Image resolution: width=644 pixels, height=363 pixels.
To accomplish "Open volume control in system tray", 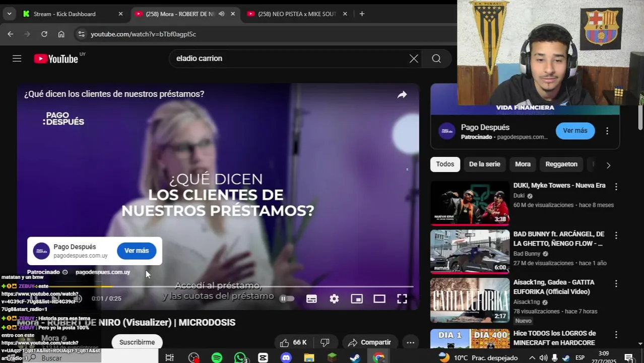I will (543, 357).
